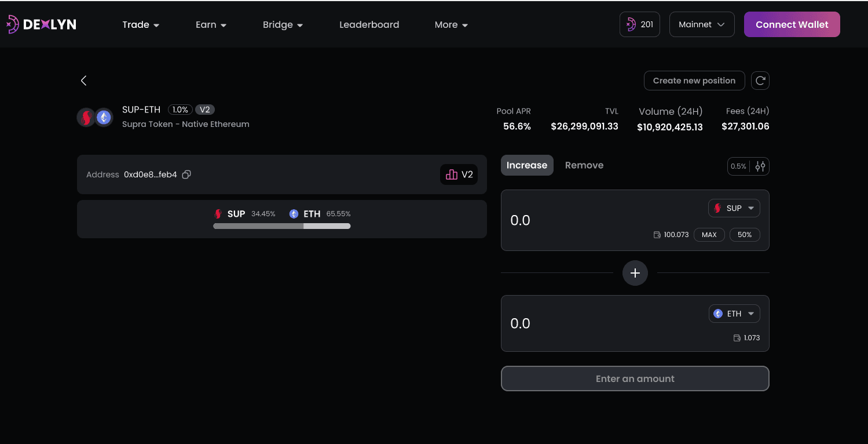Click the SUP/ETH ratio progress bar
This screenshot has width=868, height=444.
281,226
